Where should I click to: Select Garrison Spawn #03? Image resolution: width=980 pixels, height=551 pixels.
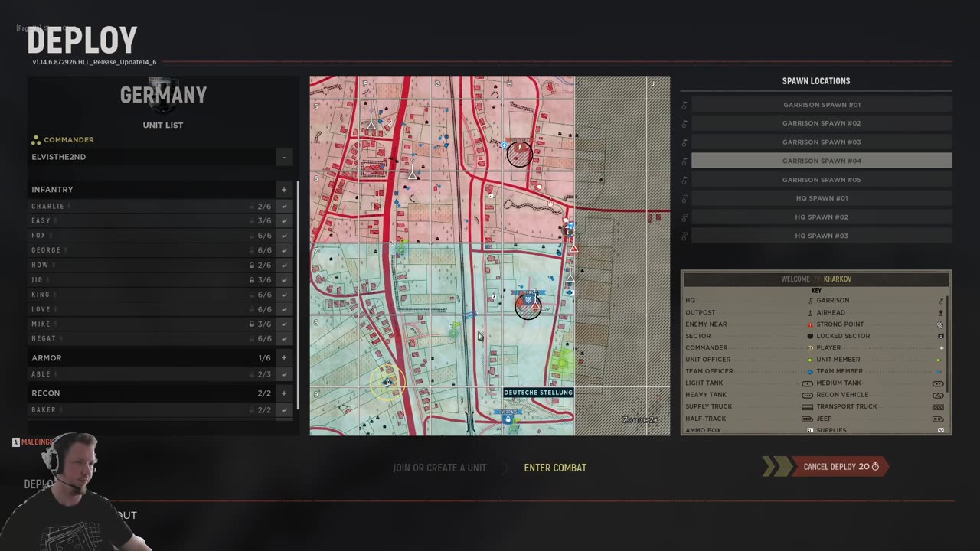pos(822,142)
